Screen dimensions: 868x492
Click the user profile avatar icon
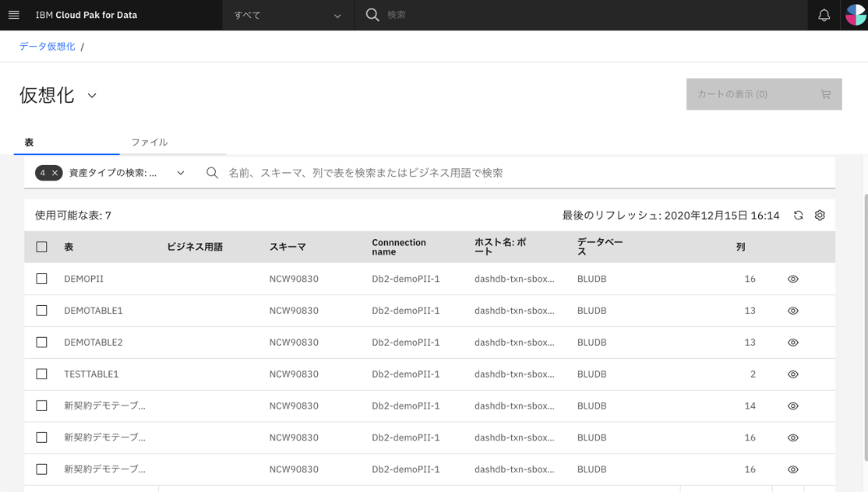(855, 14)
